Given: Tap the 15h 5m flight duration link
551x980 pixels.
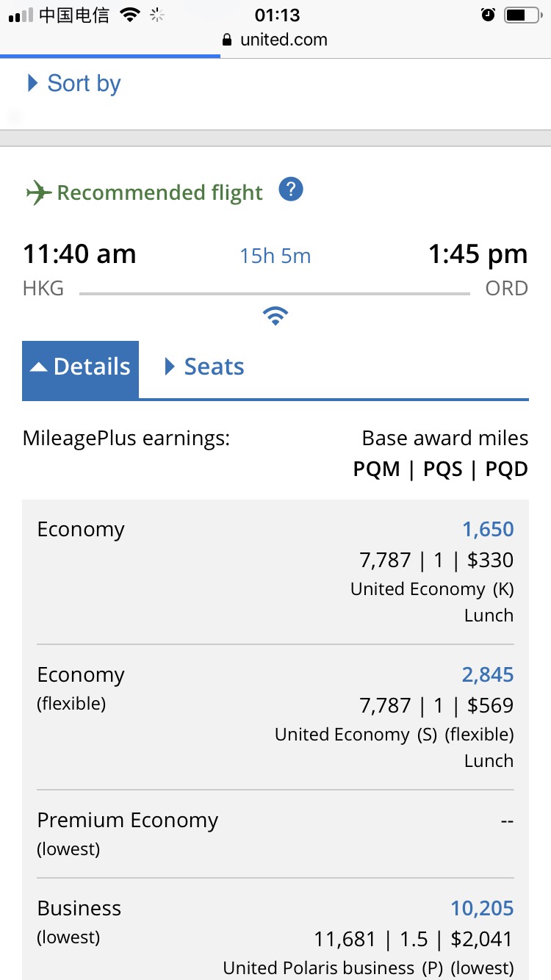Looking at the screenshot, I should [275, 256].
